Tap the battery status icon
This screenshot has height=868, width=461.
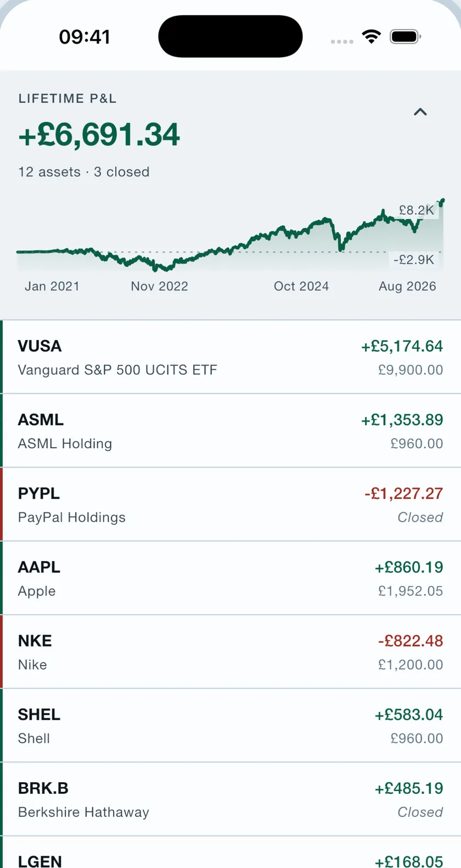click(x=406, y=37)
